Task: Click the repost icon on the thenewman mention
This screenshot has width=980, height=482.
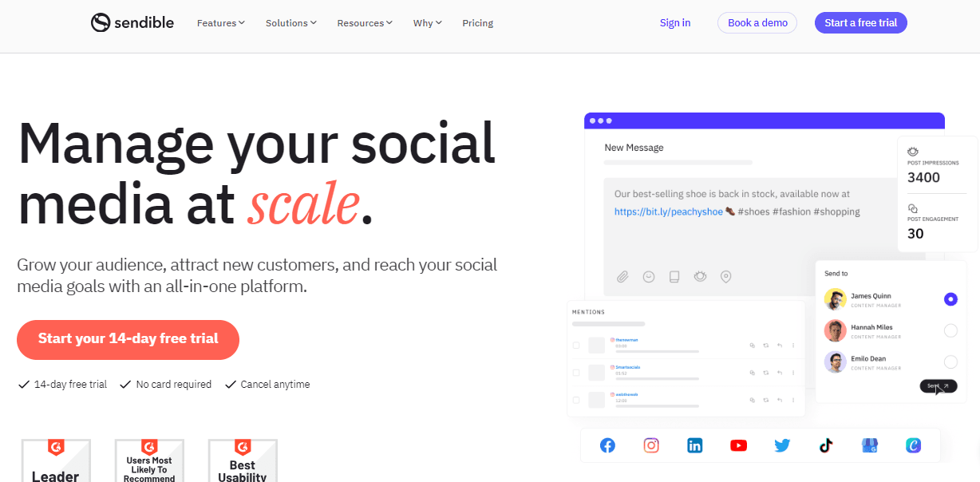Action: pyautogui.click(x=765, y=346)
